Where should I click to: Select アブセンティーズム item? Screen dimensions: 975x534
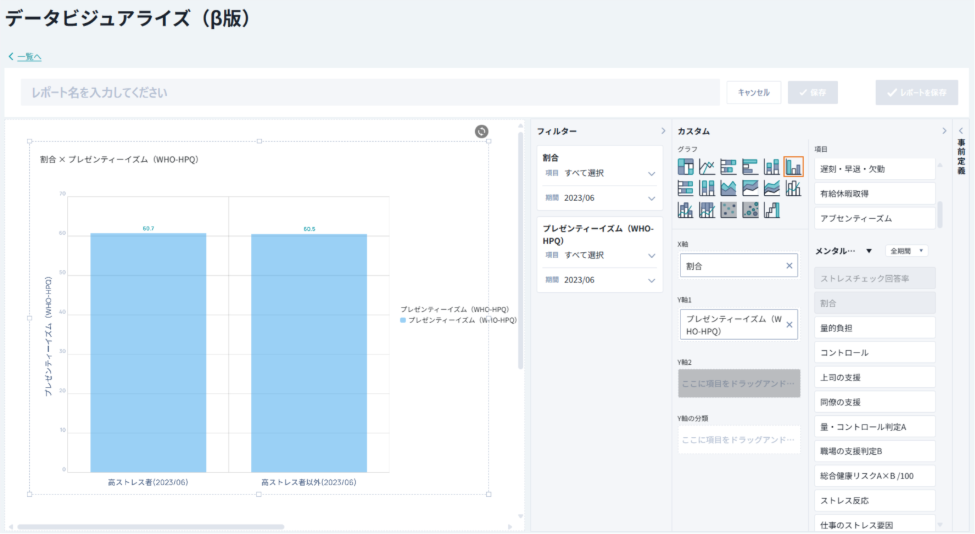point(874,218)
